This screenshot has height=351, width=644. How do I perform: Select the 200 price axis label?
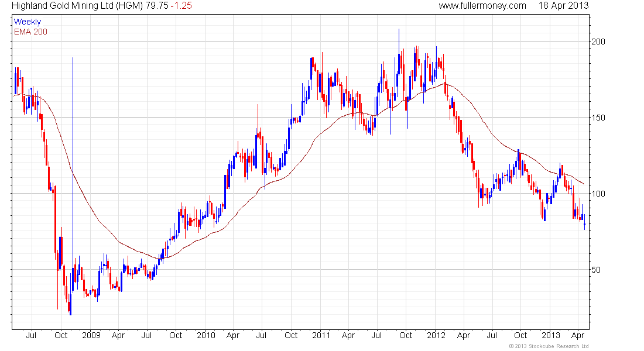598,42
